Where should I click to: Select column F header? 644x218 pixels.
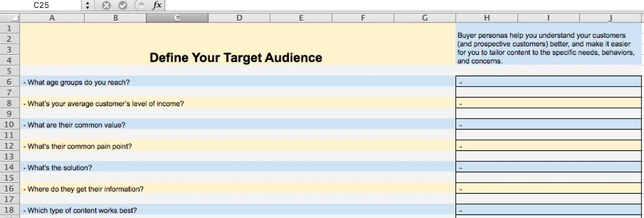click(363, 18)
